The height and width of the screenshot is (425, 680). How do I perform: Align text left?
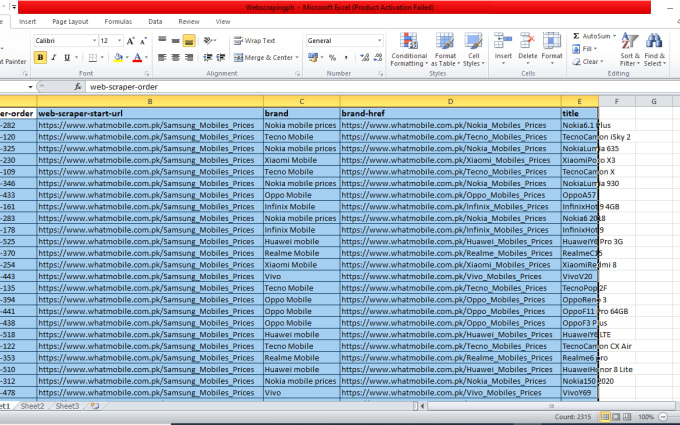[x=162, y=57]
